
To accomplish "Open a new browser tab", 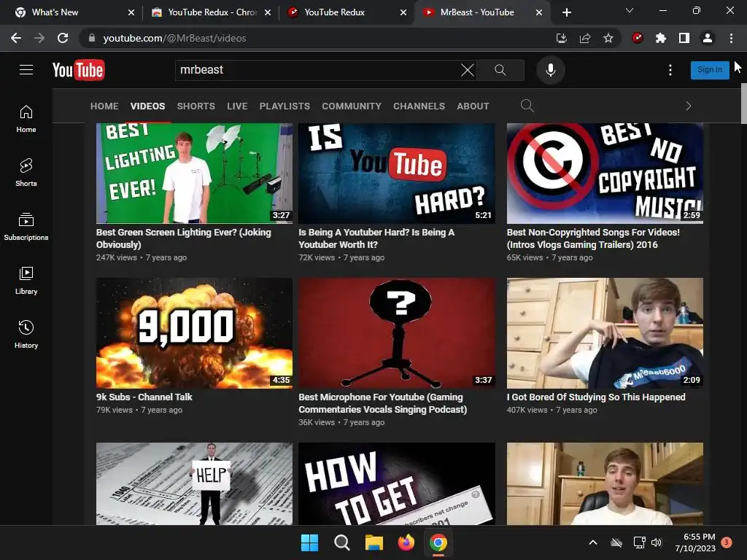I will click(566, 12).
